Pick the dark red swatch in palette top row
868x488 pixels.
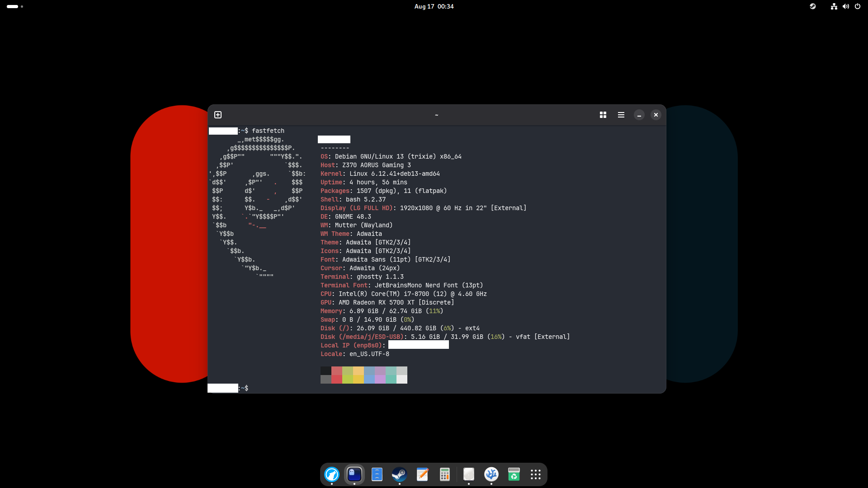coord(337,371)
